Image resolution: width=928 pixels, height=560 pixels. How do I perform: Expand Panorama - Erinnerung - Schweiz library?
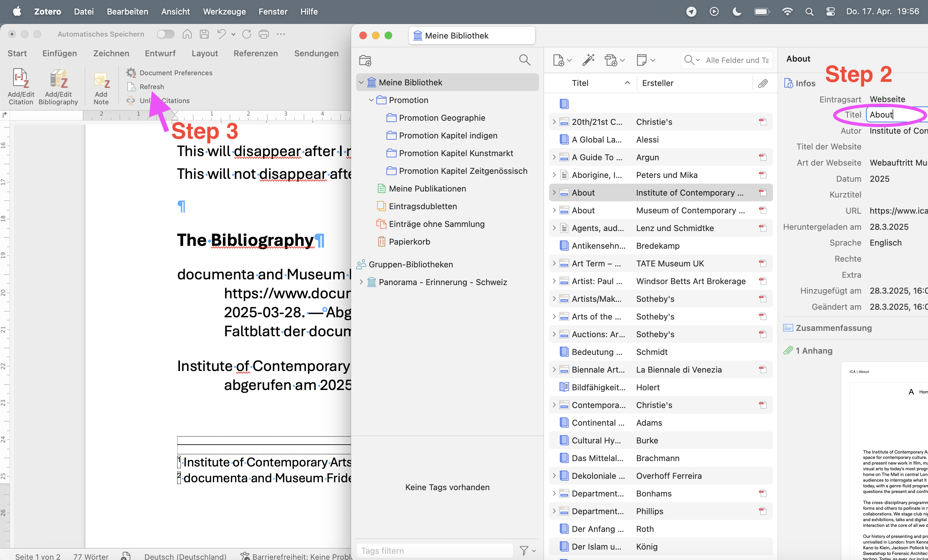[361, 282]
